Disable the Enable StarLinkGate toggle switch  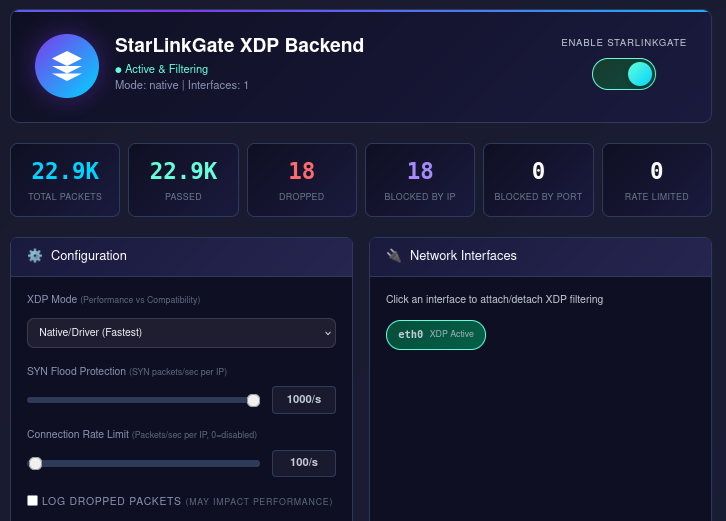(x=623, y=74)
